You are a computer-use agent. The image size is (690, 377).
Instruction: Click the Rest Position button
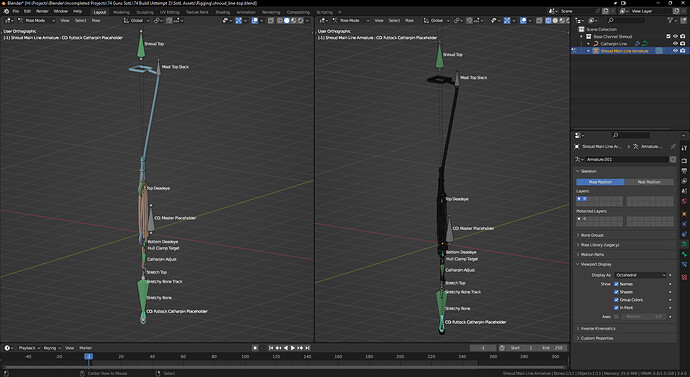point(649,182)
